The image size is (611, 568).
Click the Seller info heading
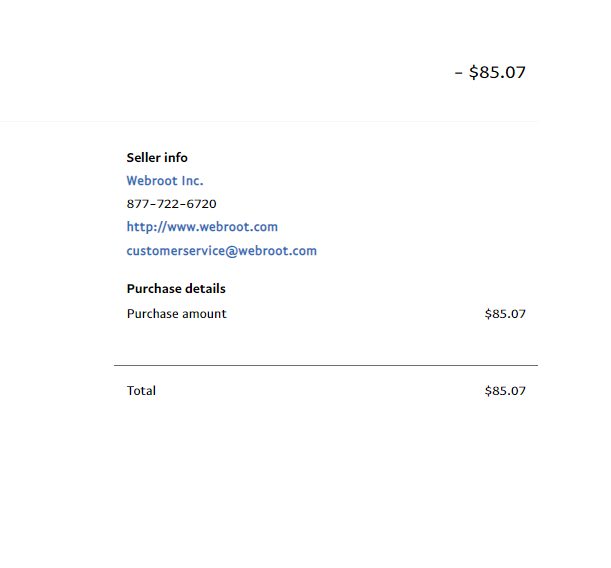coord(157,158)
